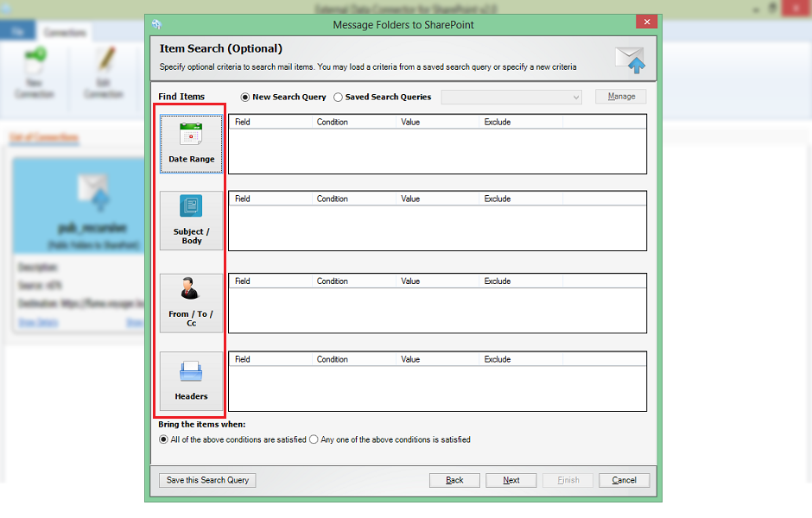Click Condition column header in Headers grid

pyautogui.click(x=353, y=359)
